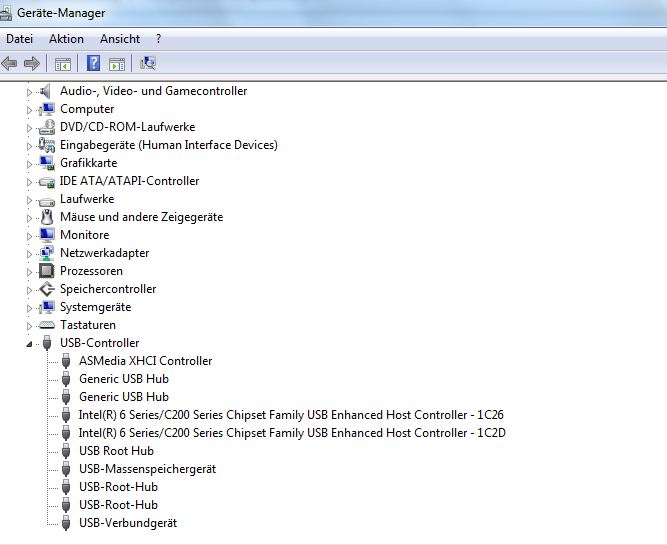The image size is (667, 545).
Task: Select the USB Root Hub entry
Action: (117, 451)
